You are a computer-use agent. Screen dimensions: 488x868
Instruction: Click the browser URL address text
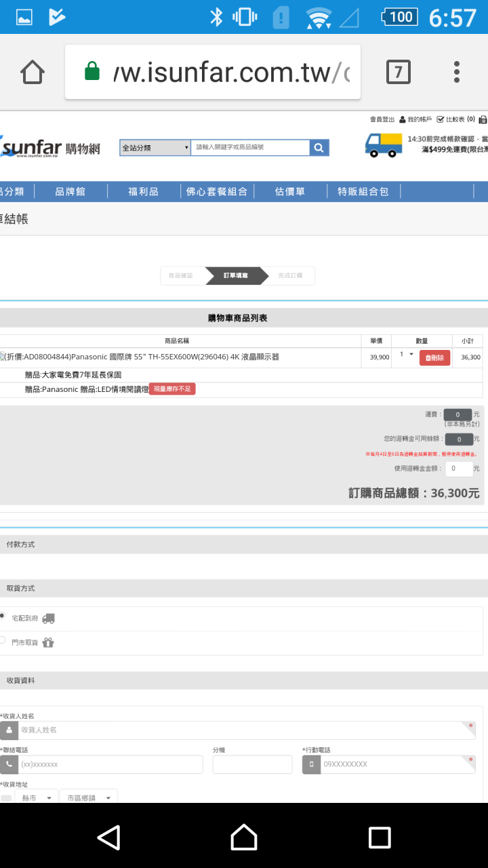(x=231, y=72)
